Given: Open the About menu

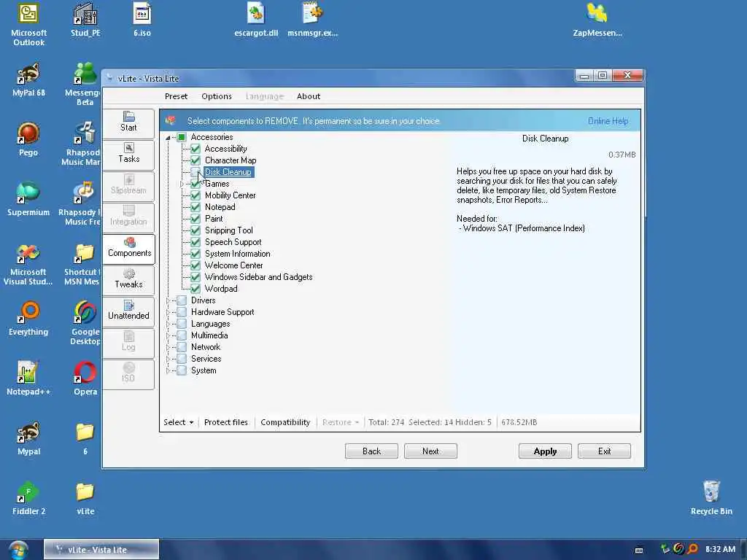Looking at the screenshot, I should [x=309, y=96].
